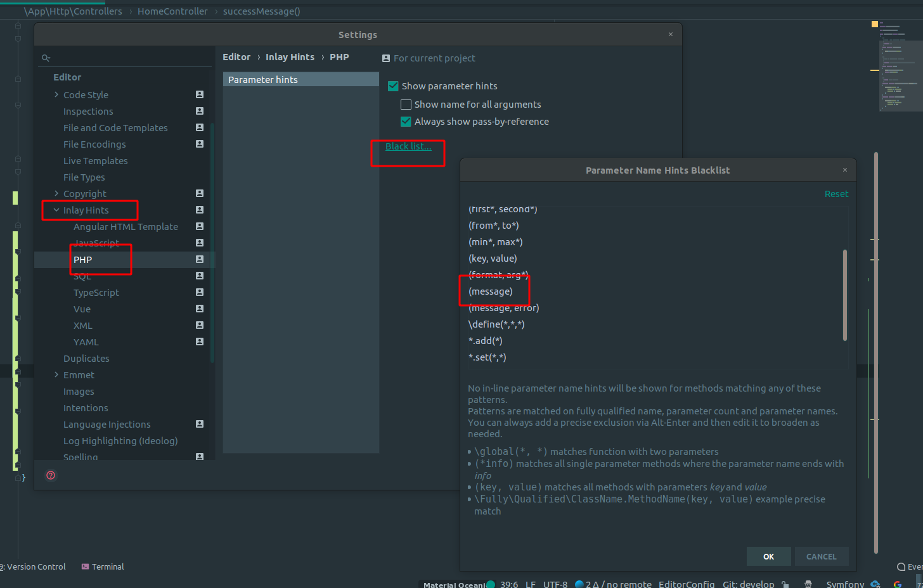Click CANCEL in blacklist dialog
Screen dimensions: 923x588
click(x=822, y=556)
